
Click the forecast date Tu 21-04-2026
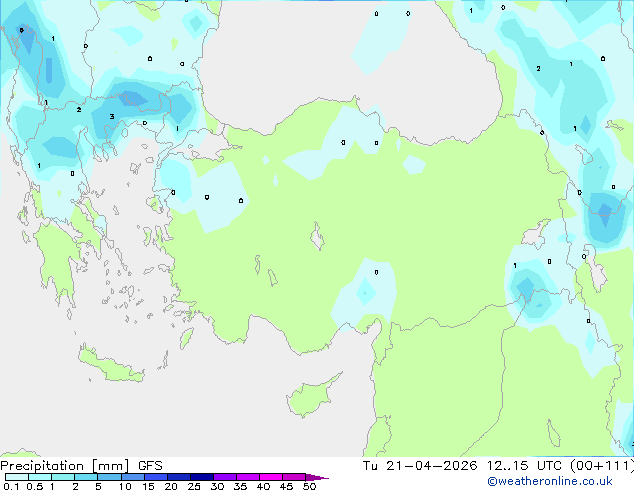tap(420, 466)
